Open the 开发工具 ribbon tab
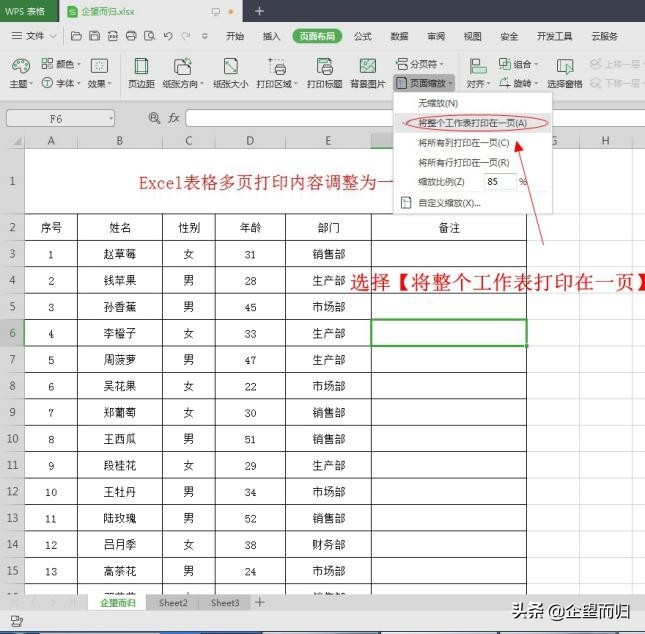 click(x=554, y=36)
